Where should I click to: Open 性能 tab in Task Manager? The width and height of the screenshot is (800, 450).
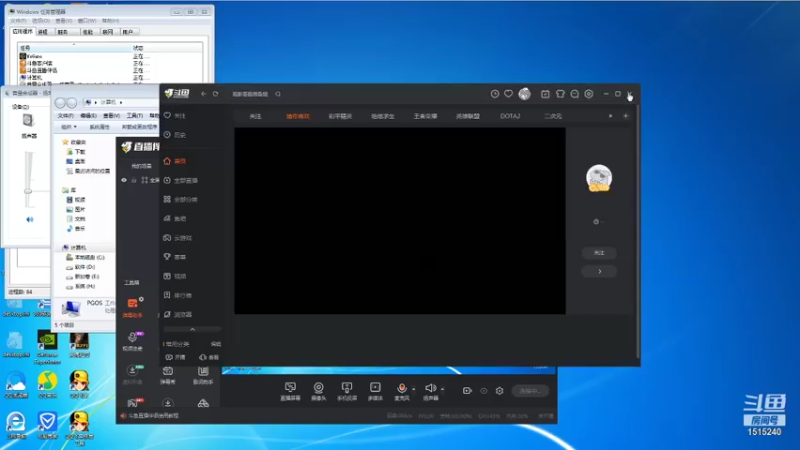click(88, 32)
